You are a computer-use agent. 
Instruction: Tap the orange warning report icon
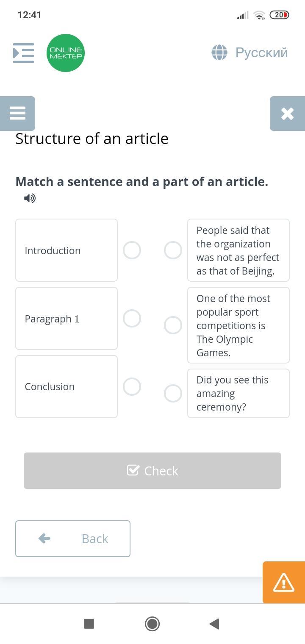coord(283,582)
